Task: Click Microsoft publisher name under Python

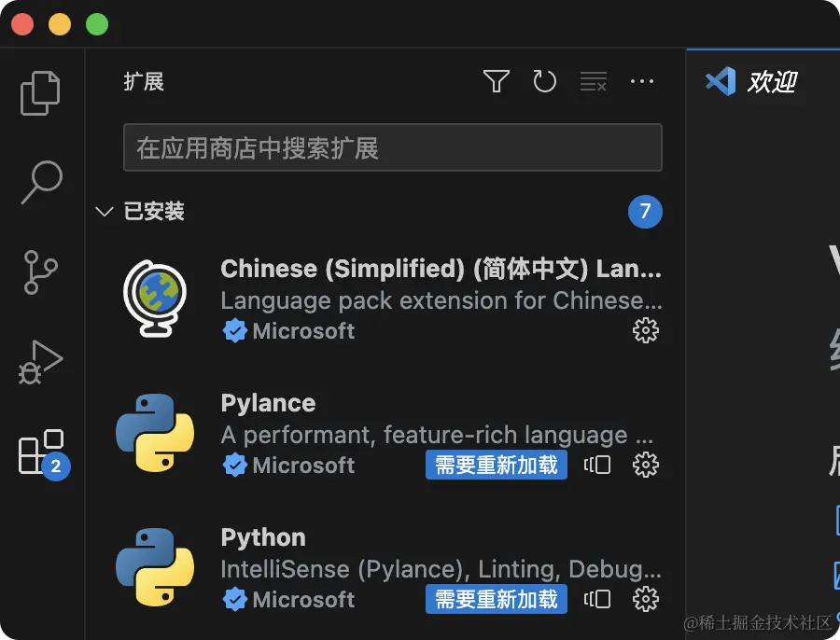Action: pos(303,600)
